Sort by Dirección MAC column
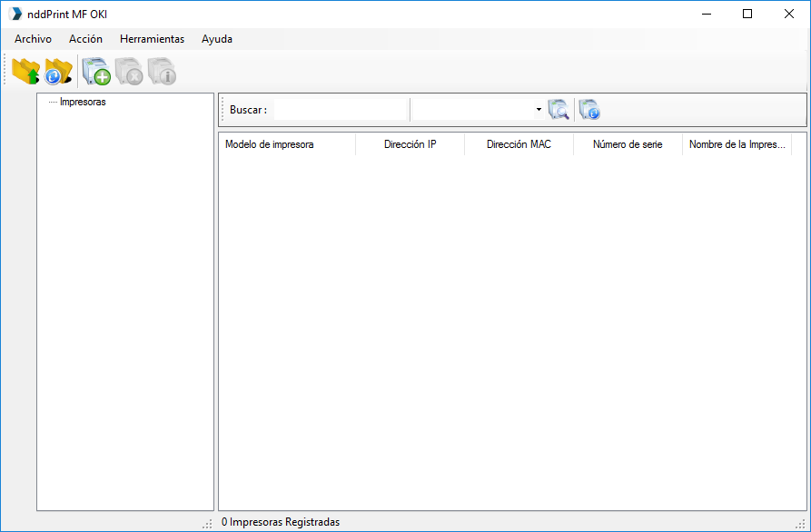This screenshot has height=532, width=811. click(519, 144)
